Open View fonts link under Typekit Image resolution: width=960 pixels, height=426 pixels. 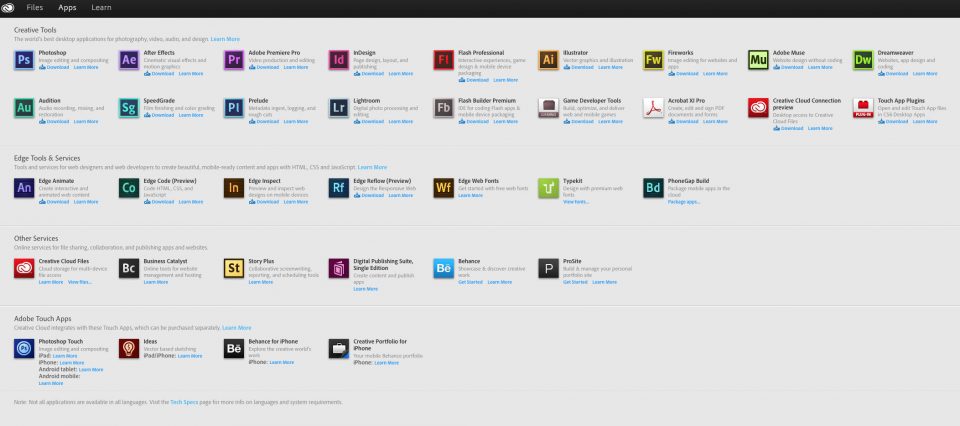576,201
